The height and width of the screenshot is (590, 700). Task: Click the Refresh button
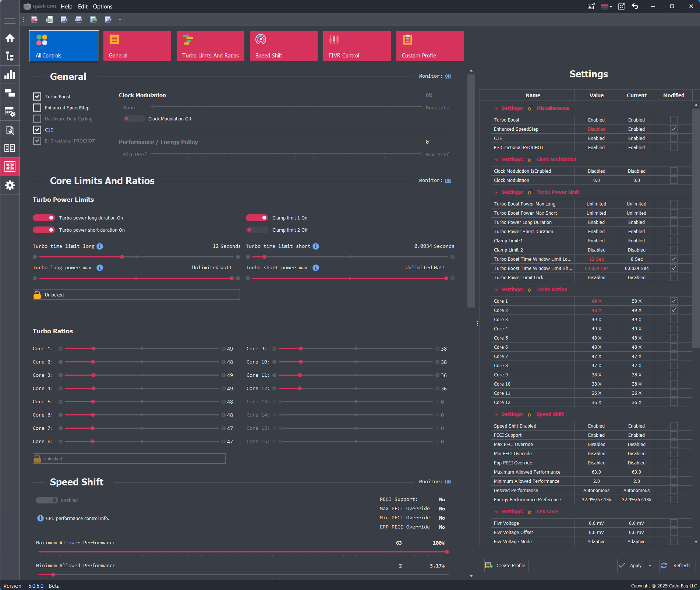(677, 565)
